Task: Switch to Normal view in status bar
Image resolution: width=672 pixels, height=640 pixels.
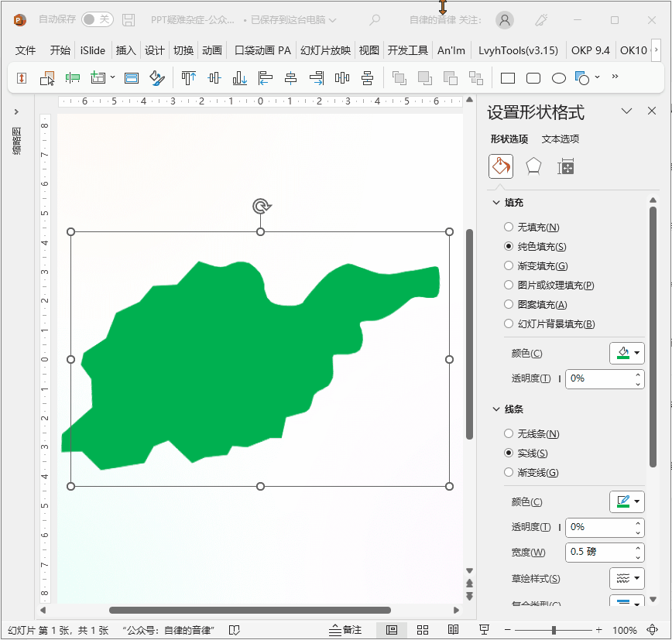Action: point(391,630)
